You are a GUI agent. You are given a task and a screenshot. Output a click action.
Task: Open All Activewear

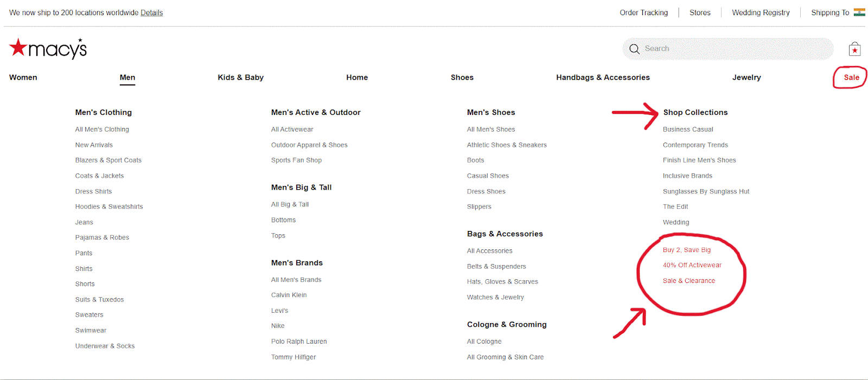pyautogui.click(x=292, y=130)
